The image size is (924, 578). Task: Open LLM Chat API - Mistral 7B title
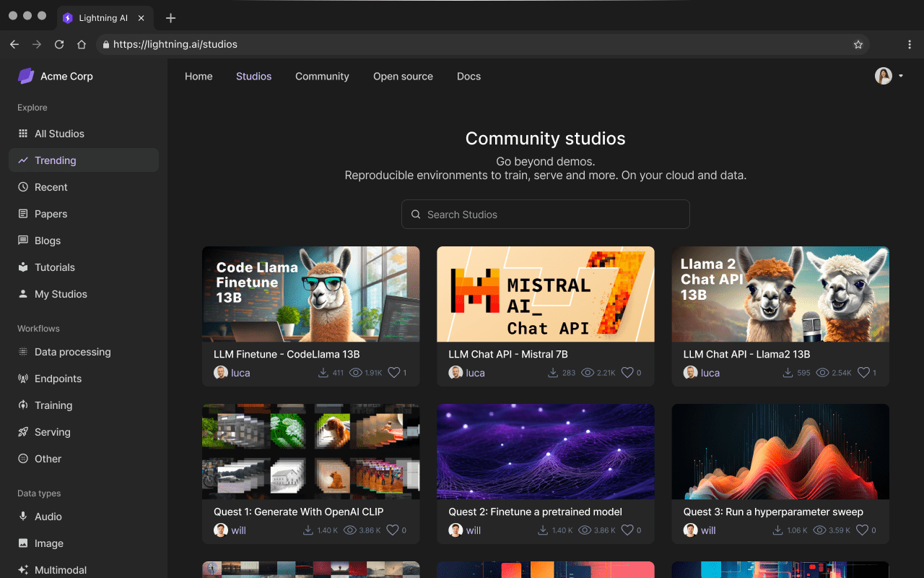(x=508, y=354)
